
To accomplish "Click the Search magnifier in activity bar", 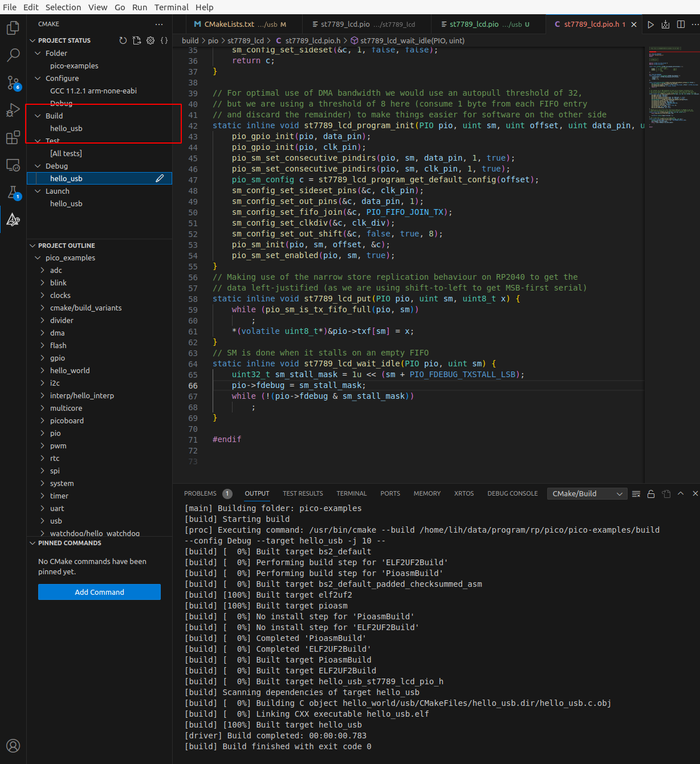I will tap(13, 55).
